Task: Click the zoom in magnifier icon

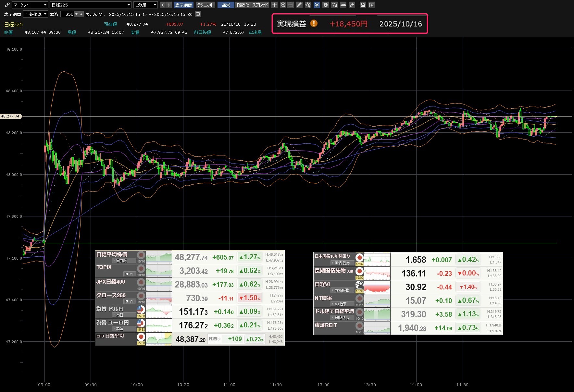Action: point(283,5)
